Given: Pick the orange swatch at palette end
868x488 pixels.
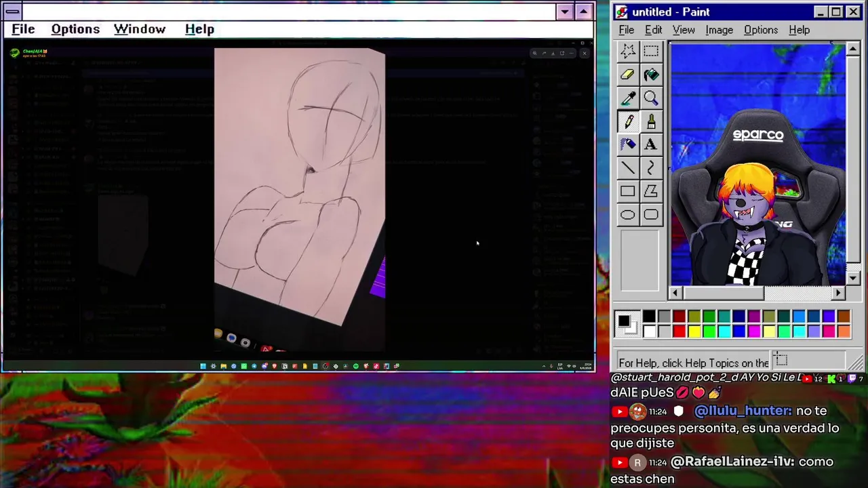Looking at the screenshot, I should coord(843,331).
